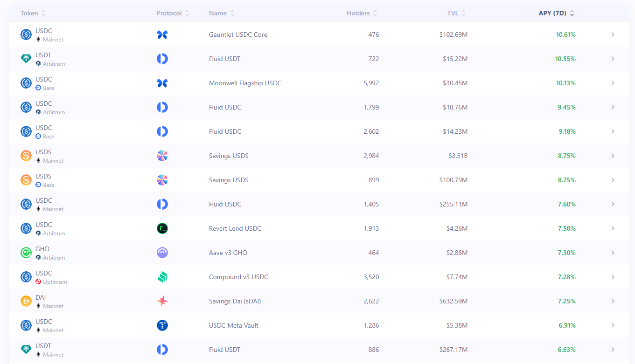Open details arrow for $3.51B TVL row
Screen dimensions: 635x364
tap(613, 156)
